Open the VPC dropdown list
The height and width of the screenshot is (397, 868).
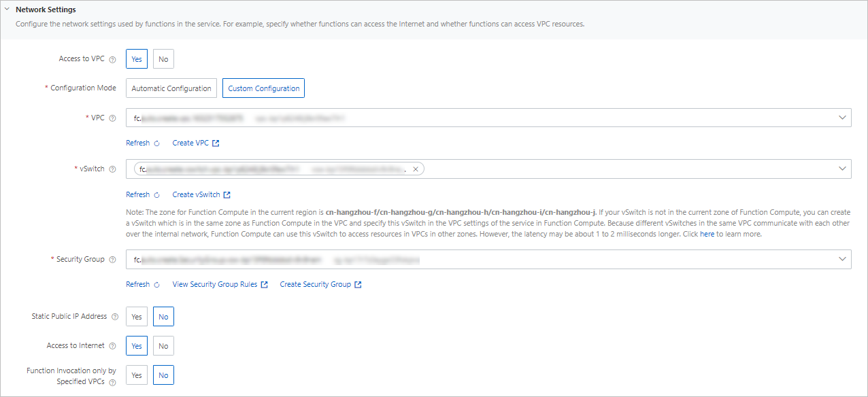point(488,118)
